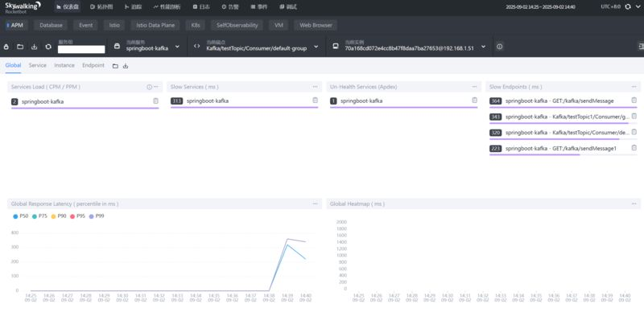Viewport: 644px width, 329px height.
Task: Select the SelfObservability dashboard template
Action: [x=237, y=26]
